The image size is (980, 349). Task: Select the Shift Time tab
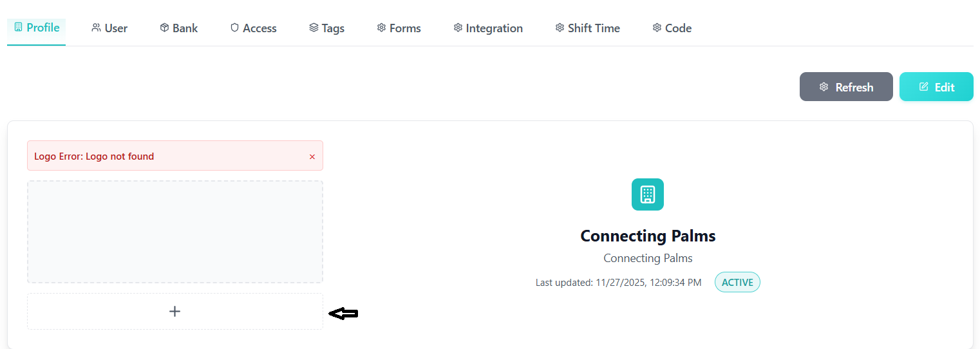coord(587,28)
